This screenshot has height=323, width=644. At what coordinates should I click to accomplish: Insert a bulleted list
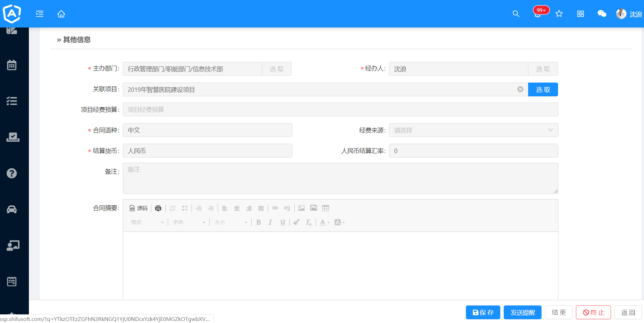coord(185,208)
